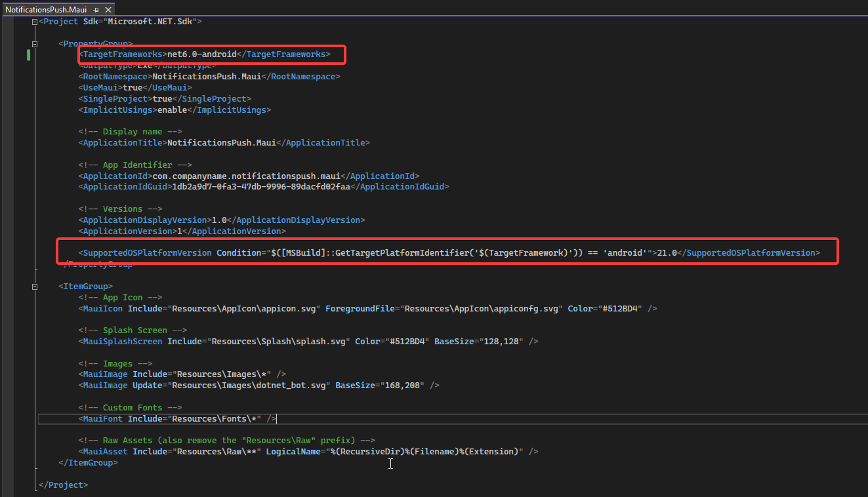Pin the NotificationsPush.Maui document tab
Viewport: 868px width, 497px height.
[96, 9]
